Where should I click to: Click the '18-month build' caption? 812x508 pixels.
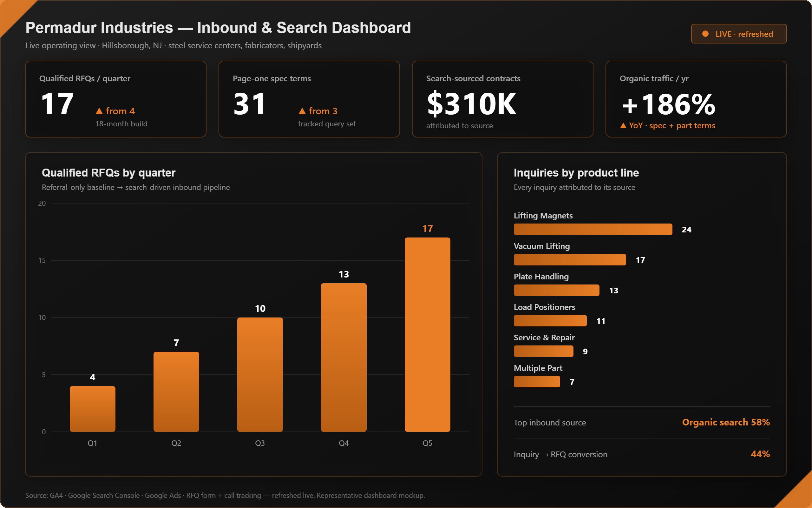click(121, 124)
